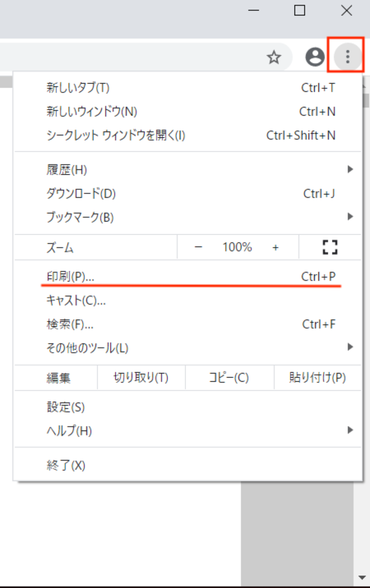Click the scrollbar down arrow at bottom right

pyautogui.click(x=362, y=577)
